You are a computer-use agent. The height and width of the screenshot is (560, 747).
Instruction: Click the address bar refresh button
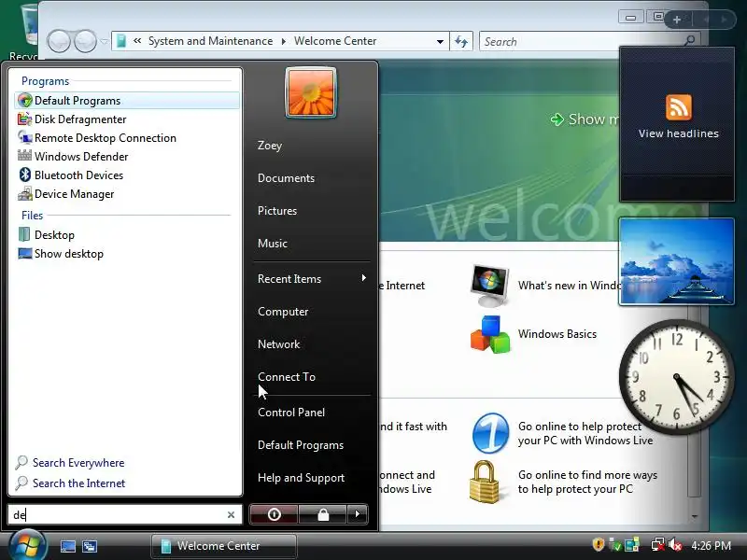click(461, 41)
